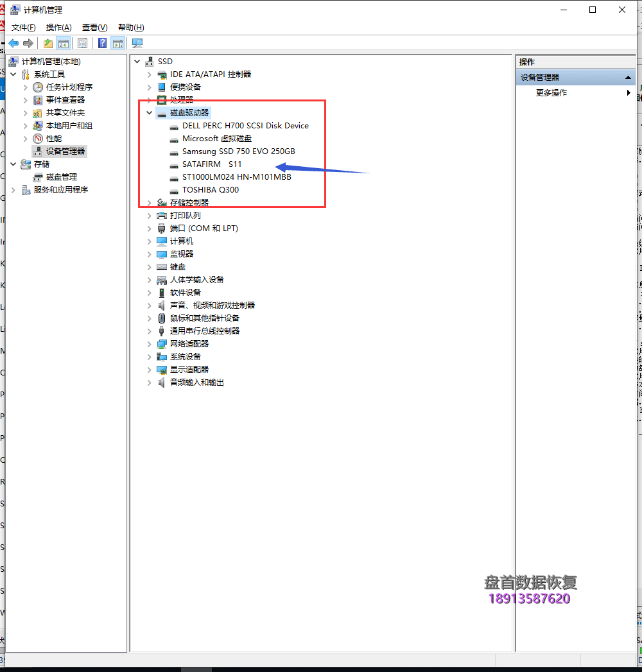Toggle the console tree pane icon
642x672 pixels.
tap(64, 43)
